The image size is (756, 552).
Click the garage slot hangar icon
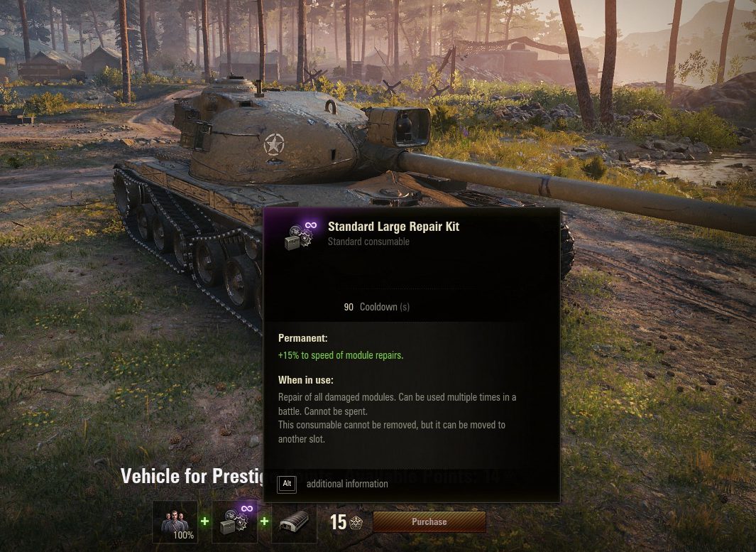[294, 522]
